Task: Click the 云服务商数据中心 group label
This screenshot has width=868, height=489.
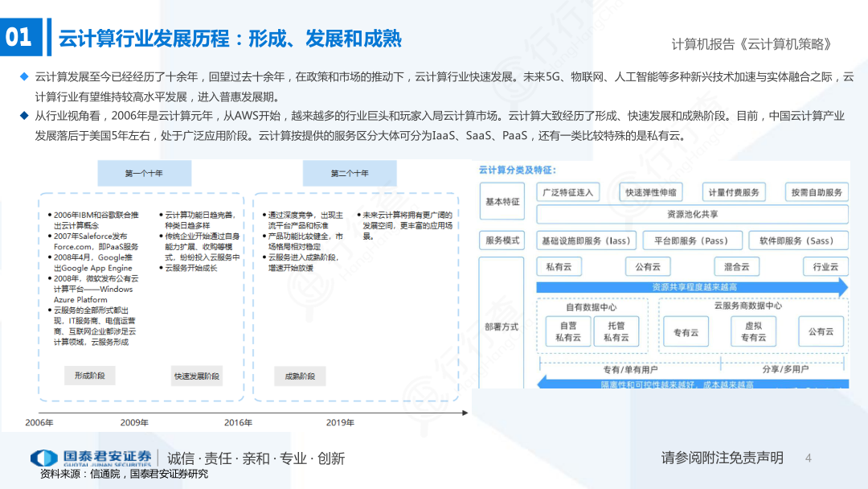Action: 748,305
